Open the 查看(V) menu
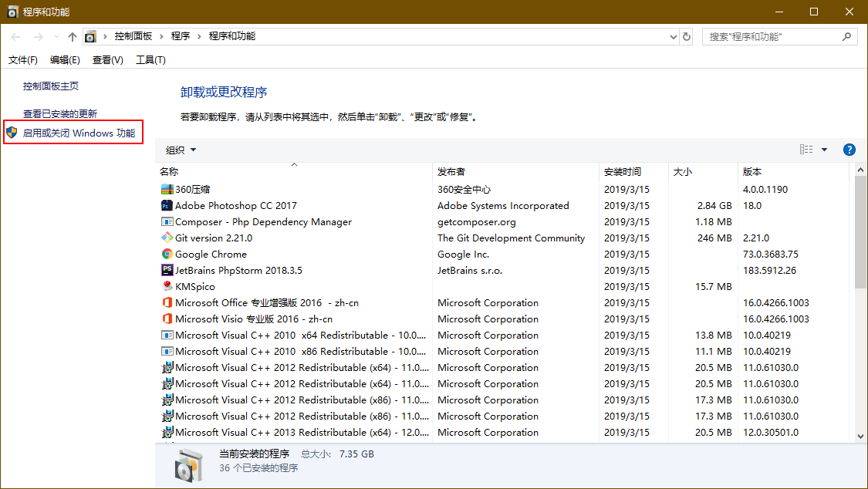Screen dimensions: 868x489 tap(106, 59)
